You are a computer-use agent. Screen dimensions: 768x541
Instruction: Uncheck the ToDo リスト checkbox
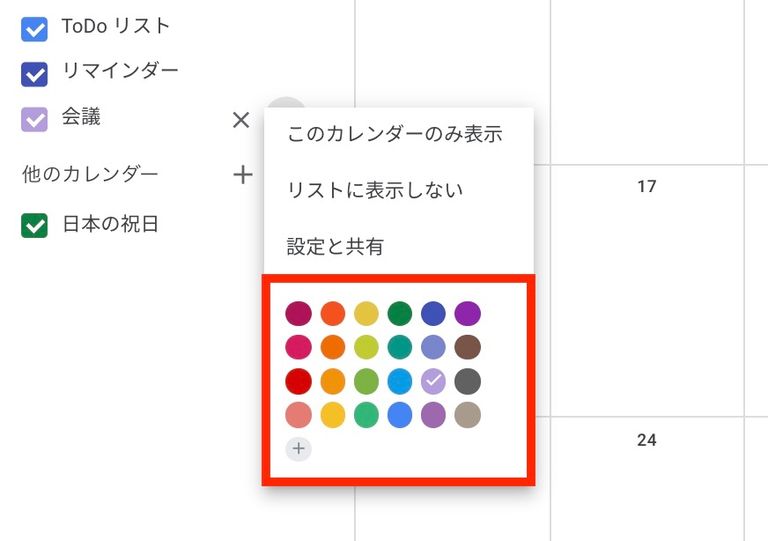point(34,29)
